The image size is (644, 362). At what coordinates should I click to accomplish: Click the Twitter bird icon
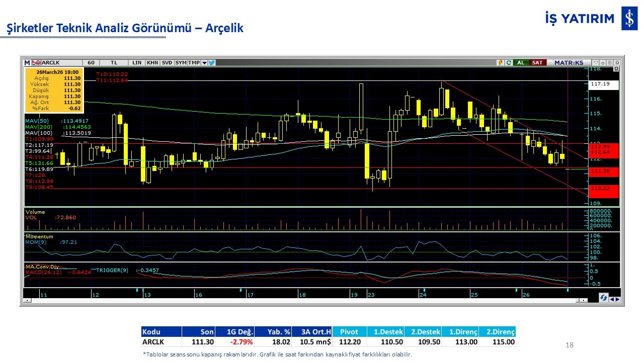pyautogui.click(x=212, y=63)
